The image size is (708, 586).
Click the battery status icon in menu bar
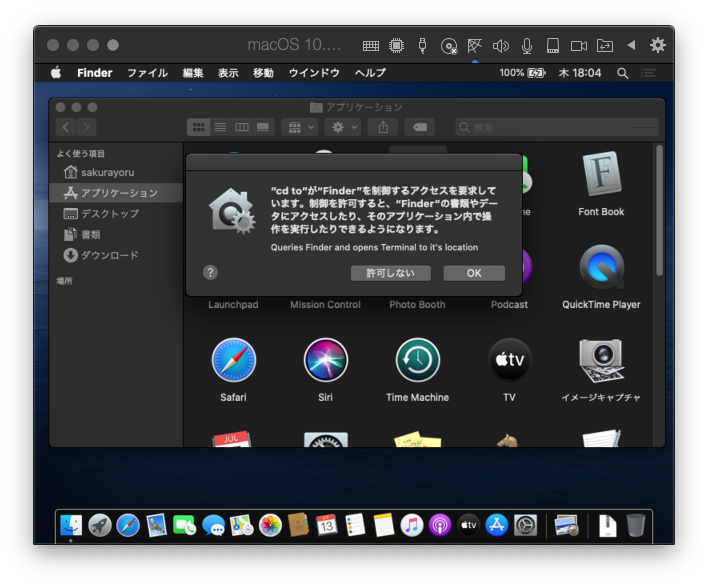tap(536, 73)
